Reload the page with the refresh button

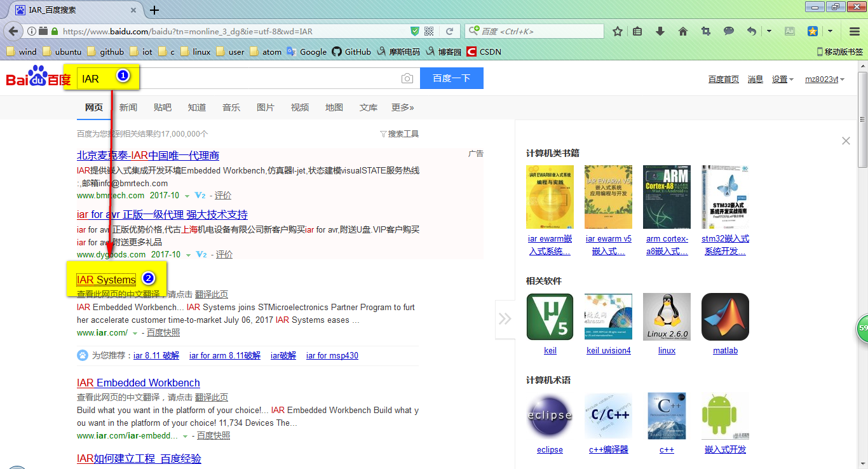click(449, 31)
